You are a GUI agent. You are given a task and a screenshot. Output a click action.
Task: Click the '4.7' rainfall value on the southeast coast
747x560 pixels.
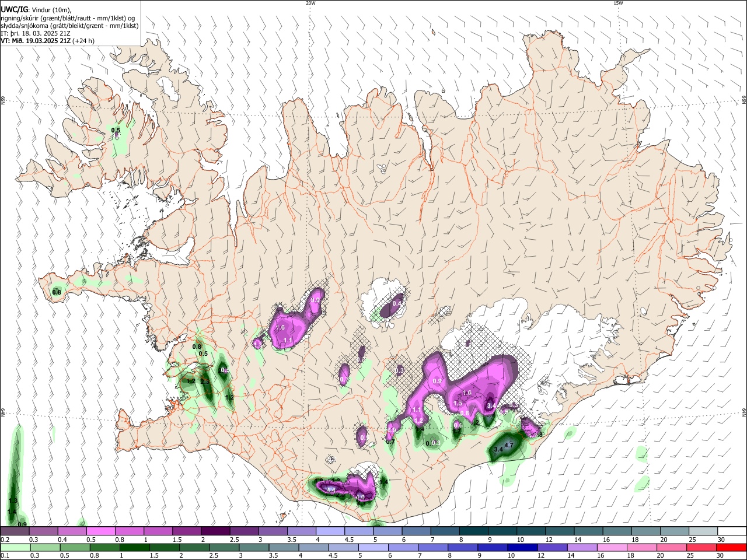(x=508, y=445)
